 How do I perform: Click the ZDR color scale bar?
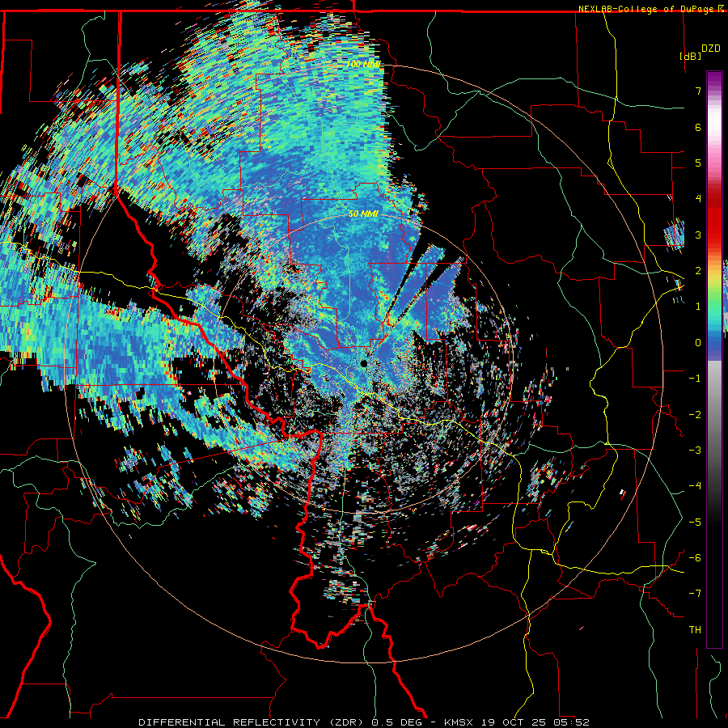(x=714, y=359)
